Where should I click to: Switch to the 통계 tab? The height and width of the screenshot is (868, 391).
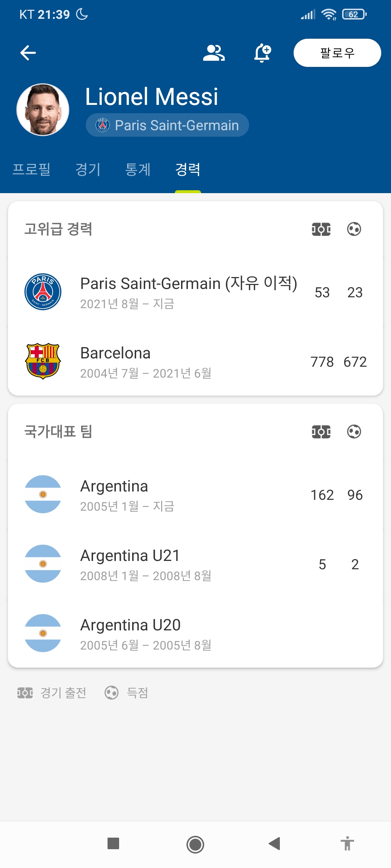pos(138,169)
